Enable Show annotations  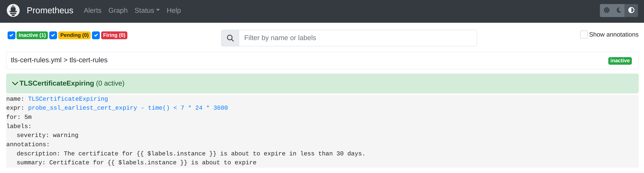pyautogui.click(x=584, y=35)
